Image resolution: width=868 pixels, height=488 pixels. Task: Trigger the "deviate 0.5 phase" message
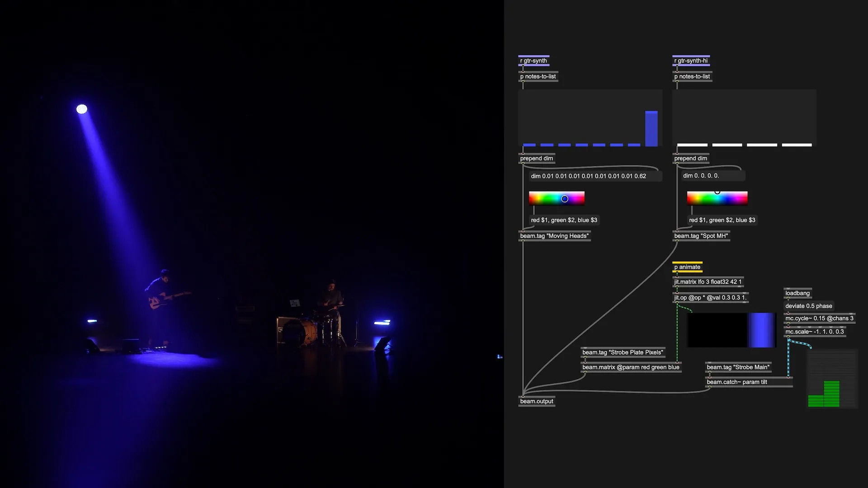(x=809, y=306)
